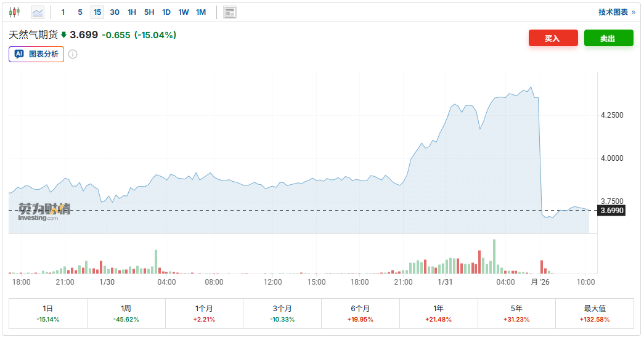Switch to candlestick chart type icon
This screenshot has height=337, width=644.
pos(14,12)
